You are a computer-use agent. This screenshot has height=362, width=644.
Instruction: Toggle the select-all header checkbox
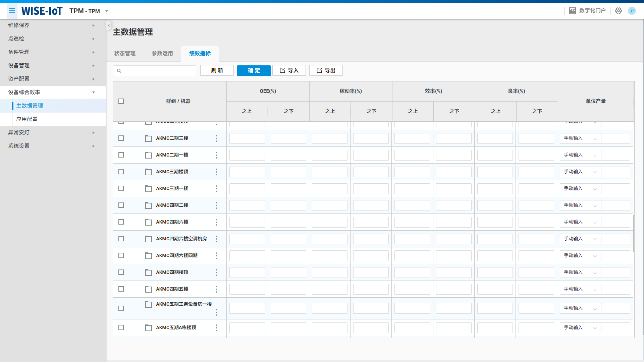click(x=121, y=101)
